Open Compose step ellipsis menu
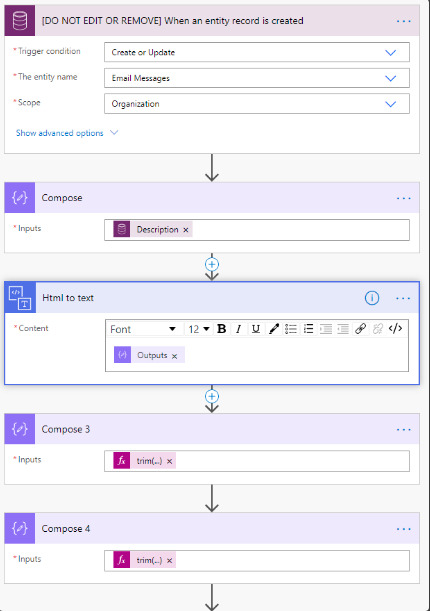Viewport: 430px width, 611px height. point(404,198)
